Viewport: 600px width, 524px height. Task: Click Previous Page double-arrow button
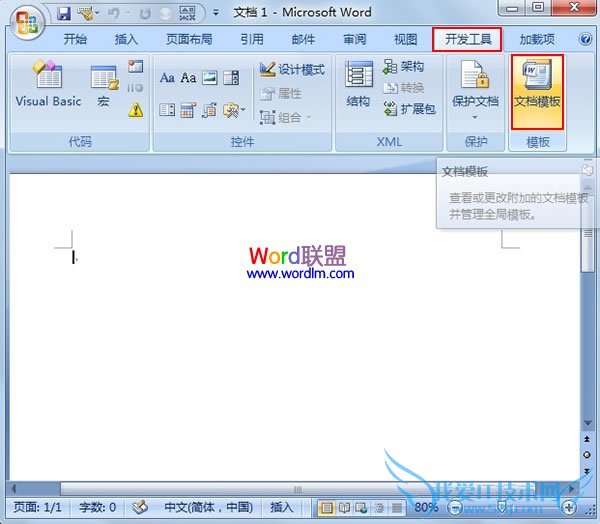tap(587, 439)
